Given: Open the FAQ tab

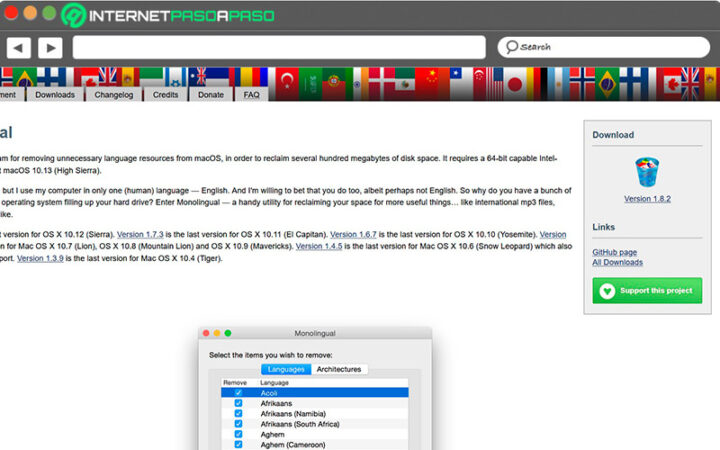Looking at the screenshot, I should point(251,95).
